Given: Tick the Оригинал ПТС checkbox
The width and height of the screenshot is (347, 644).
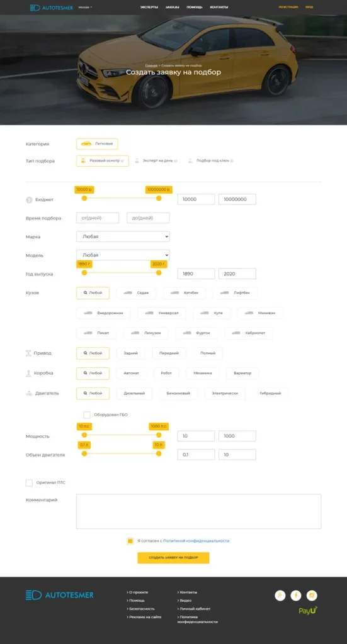Looking at the screenshot, I should (29, 482).
